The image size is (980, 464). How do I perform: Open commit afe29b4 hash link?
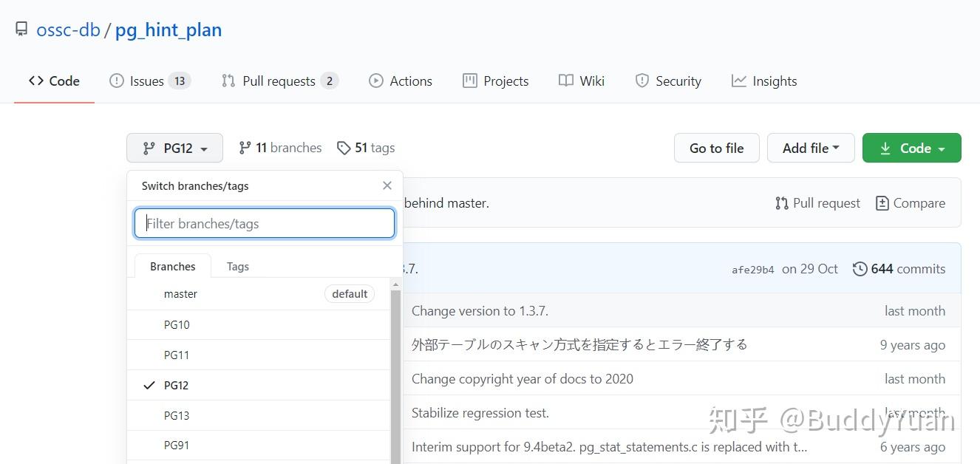752,270
